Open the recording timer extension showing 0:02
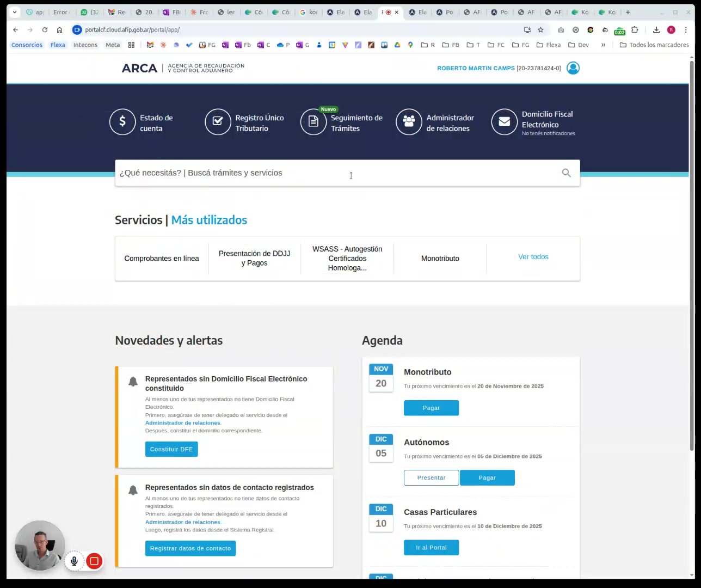701x588 pixels. 619,30
